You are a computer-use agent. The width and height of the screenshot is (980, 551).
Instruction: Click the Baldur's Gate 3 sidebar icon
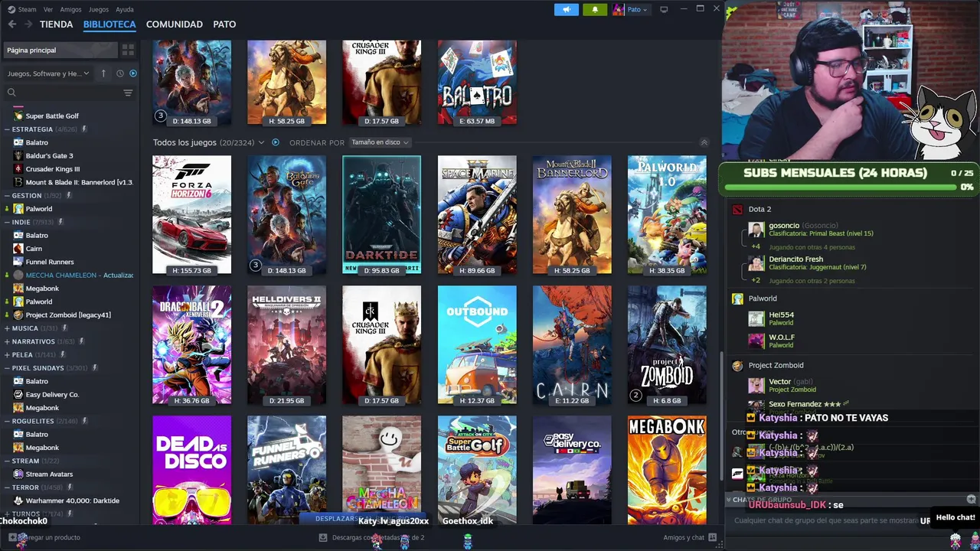18,155
